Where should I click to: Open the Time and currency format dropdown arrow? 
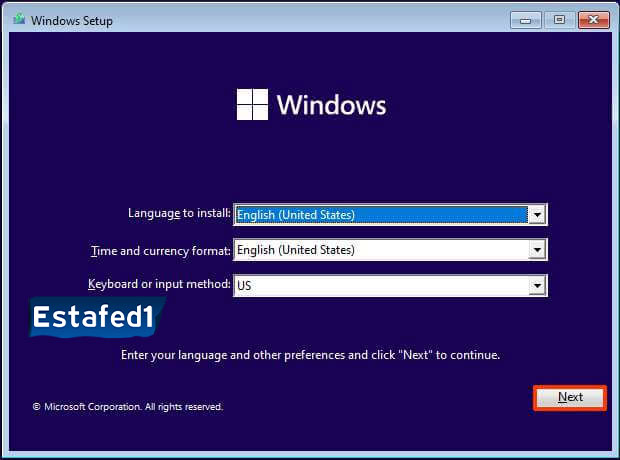(538, 250)
